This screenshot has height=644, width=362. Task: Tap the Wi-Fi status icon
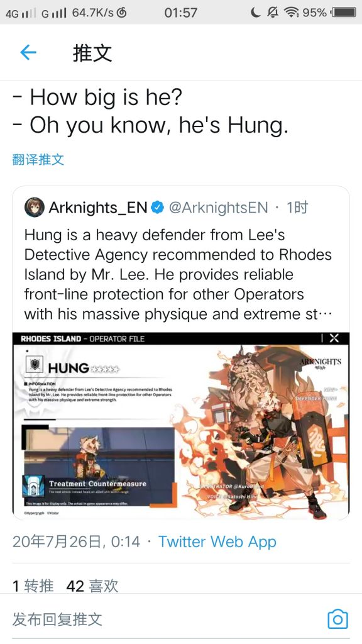click(292, 13)
